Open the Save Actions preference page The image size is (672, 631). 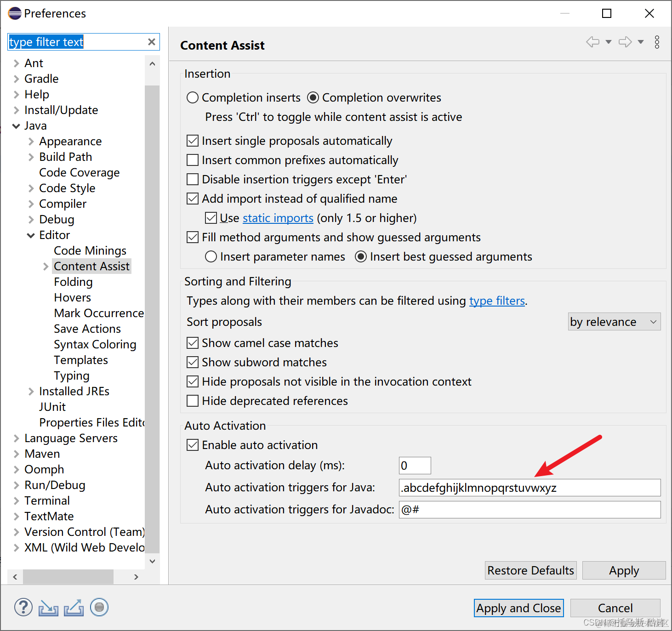87,329
